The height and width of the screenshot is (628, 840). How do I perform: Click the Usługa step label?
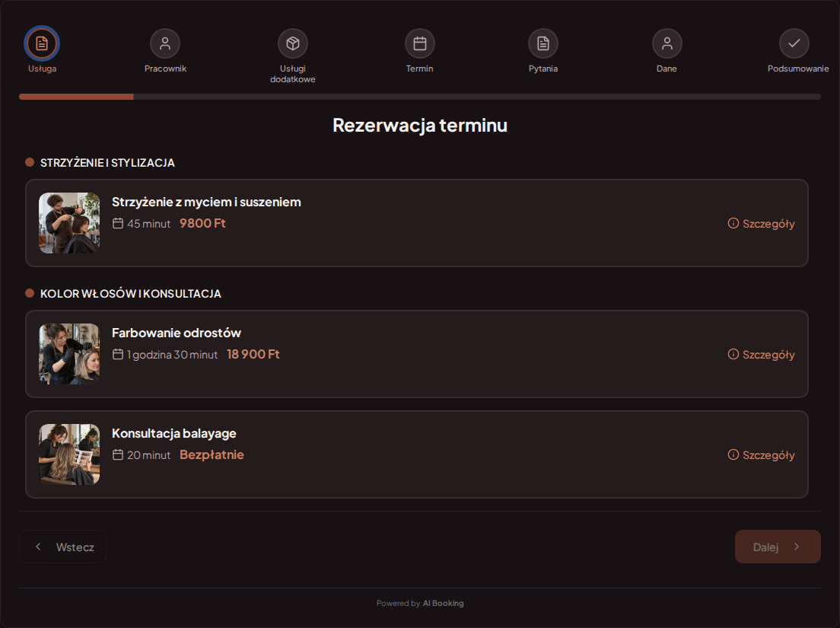click(43, 69)
